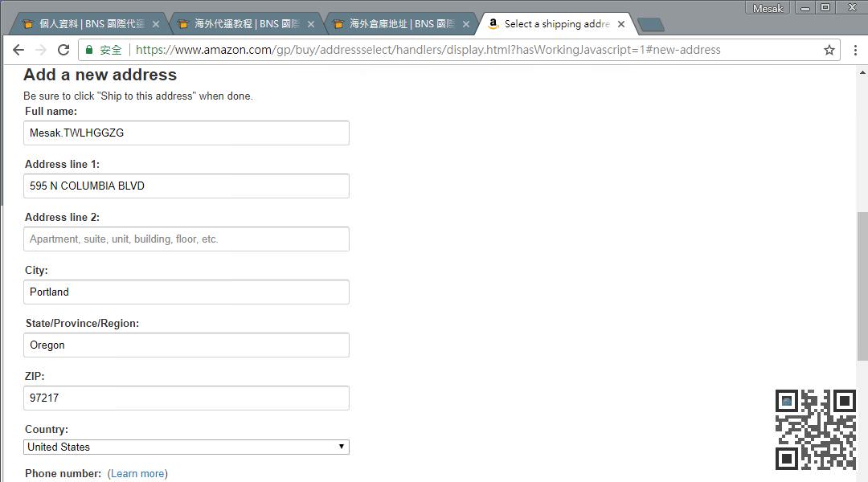The width and height of the screenshot is (868, 482).
Task: Open the Country dropdown showing United States
Action: (186, 447)
